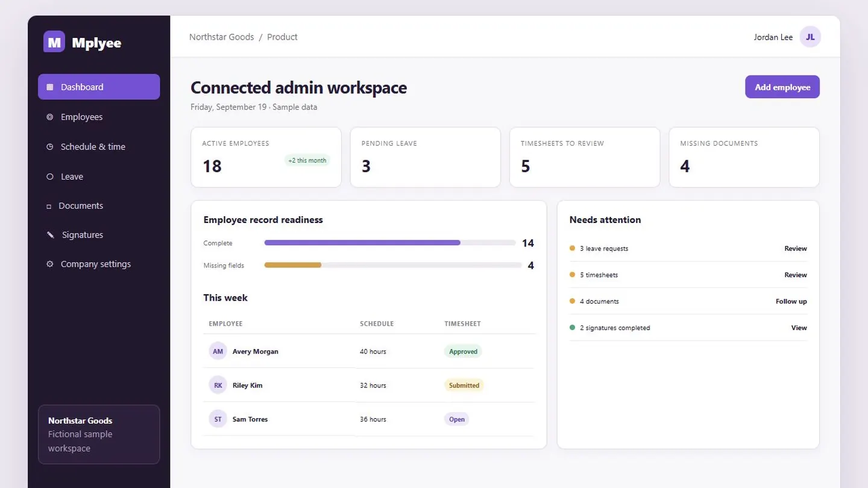Open the Timesheets to Review card
The width and height of the screenshot is (868, 488).
tap(585, 157)
